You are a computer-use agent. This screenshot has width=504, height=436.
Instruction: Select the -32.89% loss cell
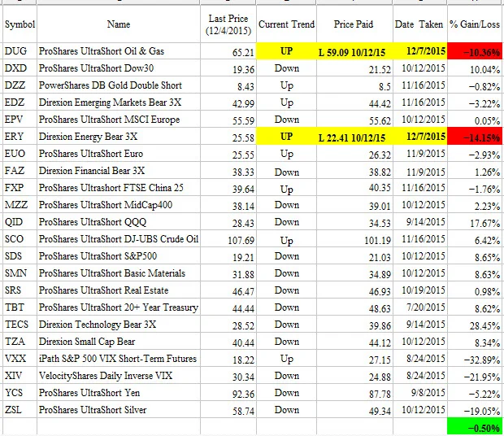(475, 358)
